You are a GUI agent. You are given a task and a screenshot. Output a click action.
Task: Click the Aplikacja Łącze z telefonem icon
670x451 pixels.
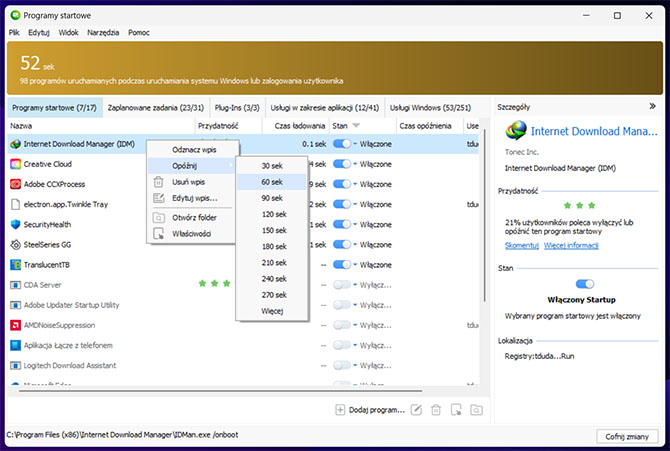(15, 345)
